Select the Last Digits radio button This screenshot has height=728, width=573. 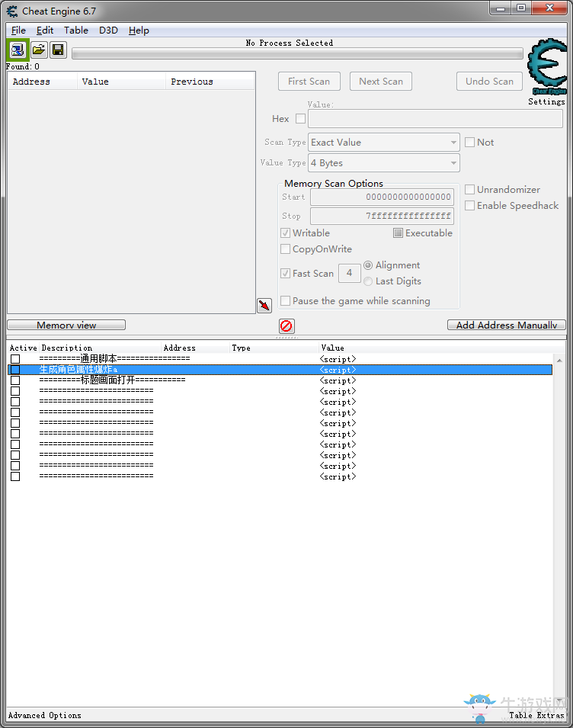click(368, 281)
